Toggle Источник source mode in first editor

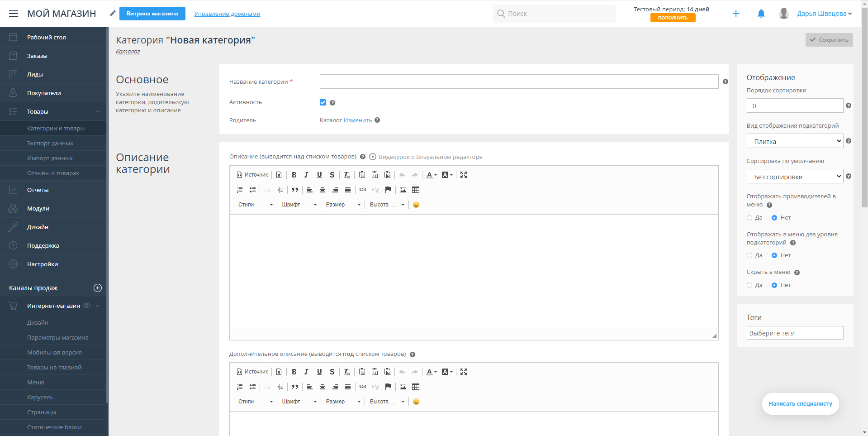[252, 175]
